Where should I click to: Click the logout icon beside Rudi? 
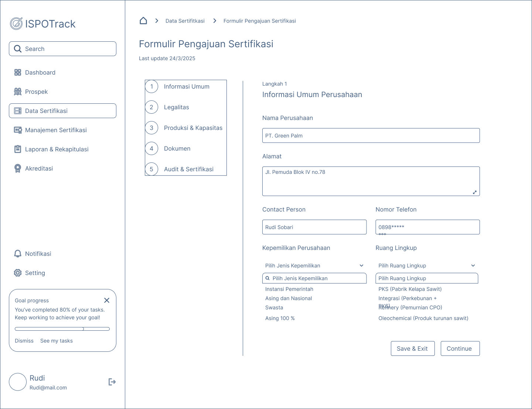(x=112, y=382)
